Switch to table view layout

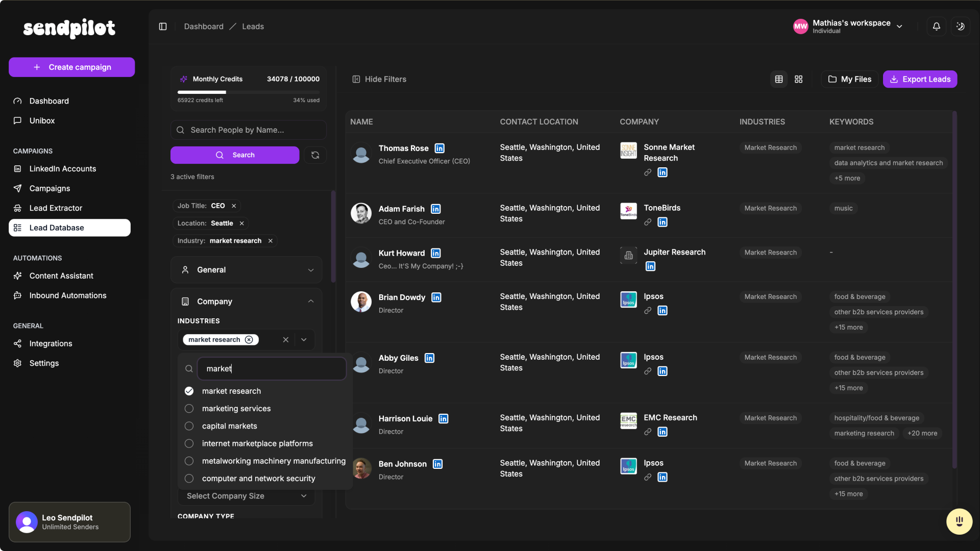[x=779, y=79]
